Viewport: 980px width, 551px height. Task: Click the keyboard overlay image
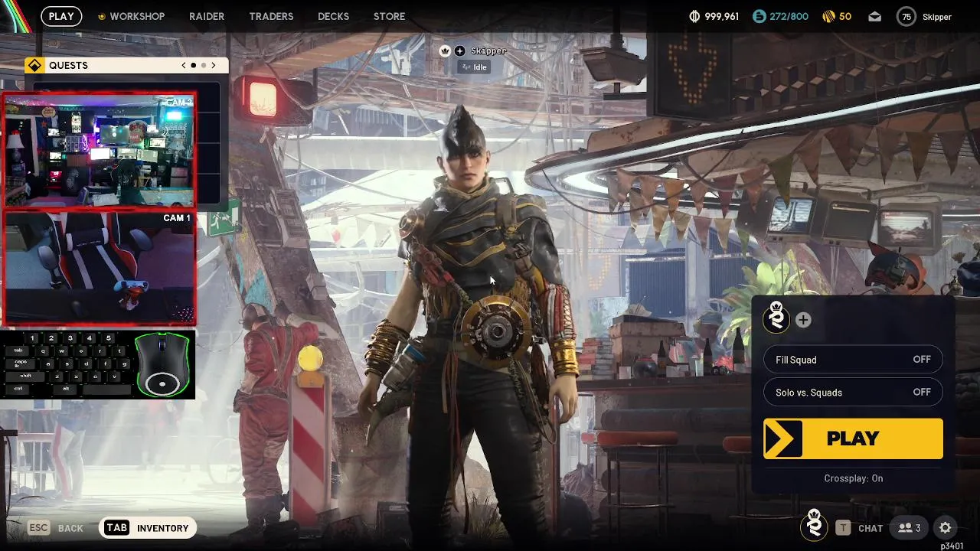click(67, 364)
